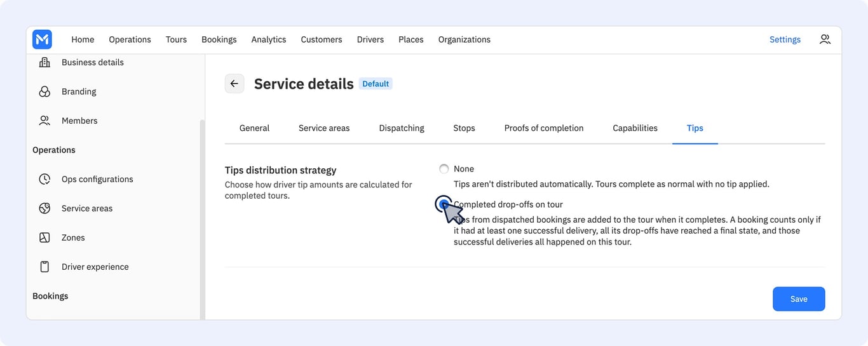Save the tips settings

[799, 299]
